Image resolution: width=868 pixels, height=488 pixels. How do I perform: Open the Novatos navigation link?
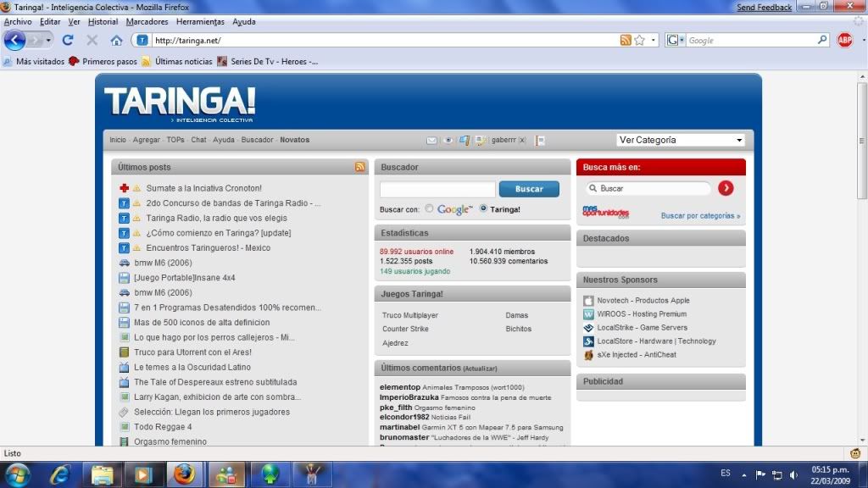pos(294,140)
